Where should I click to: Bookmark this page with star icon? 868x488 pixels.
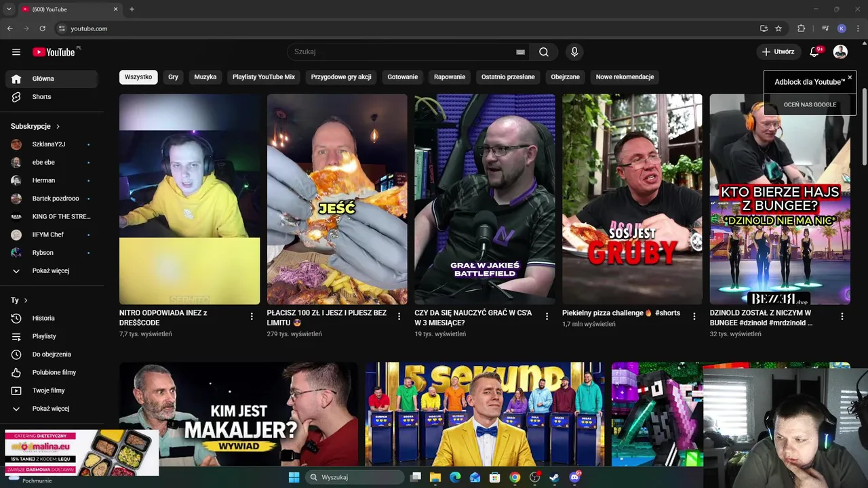tap(778, 28)
